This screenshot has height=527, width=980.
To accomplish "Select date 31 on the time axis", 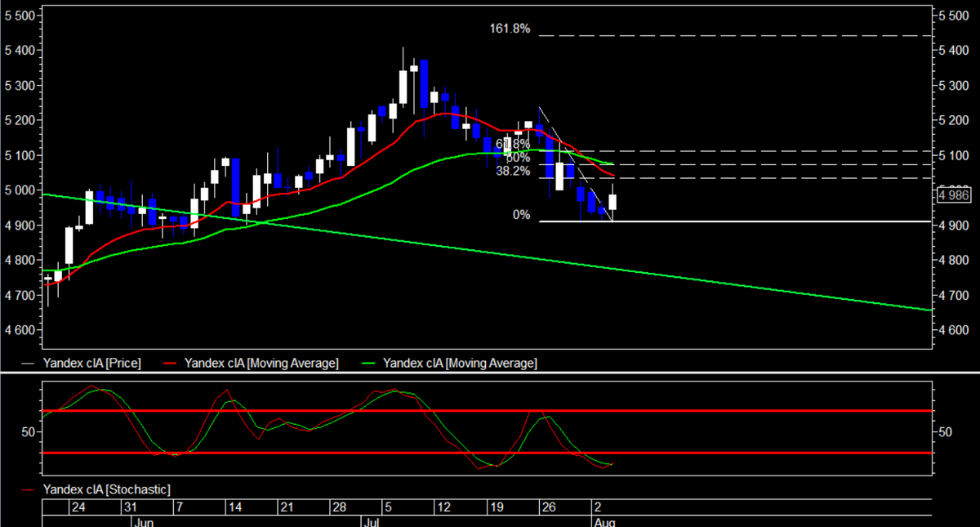I will coord(129,507).
